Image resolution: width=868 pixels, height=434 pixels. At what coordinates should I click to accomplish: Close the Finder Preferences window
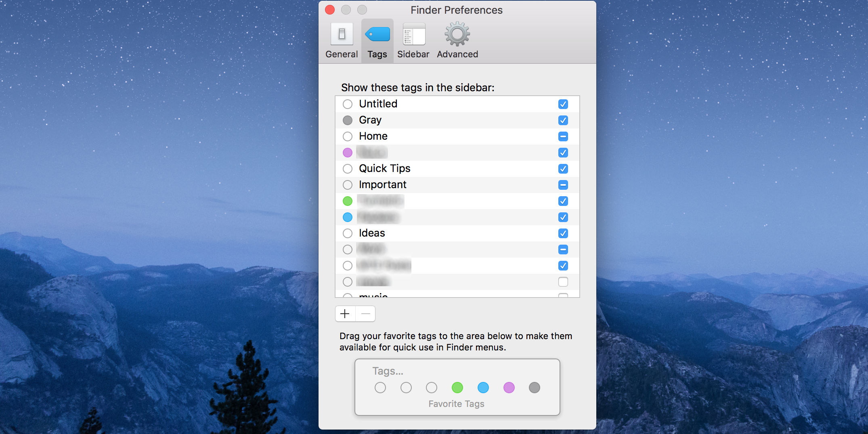[330, 10]
